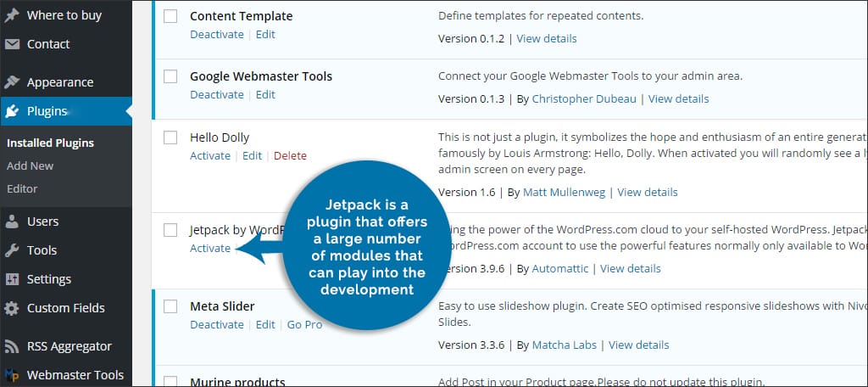View details for Content Template
This screenshot has height=387, width=868.
(x=547, y=38)
